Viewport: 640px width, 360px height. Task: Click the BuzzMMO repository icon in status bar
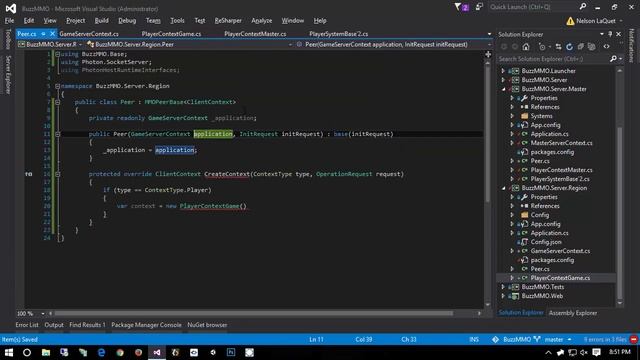[x=495, y=339]
